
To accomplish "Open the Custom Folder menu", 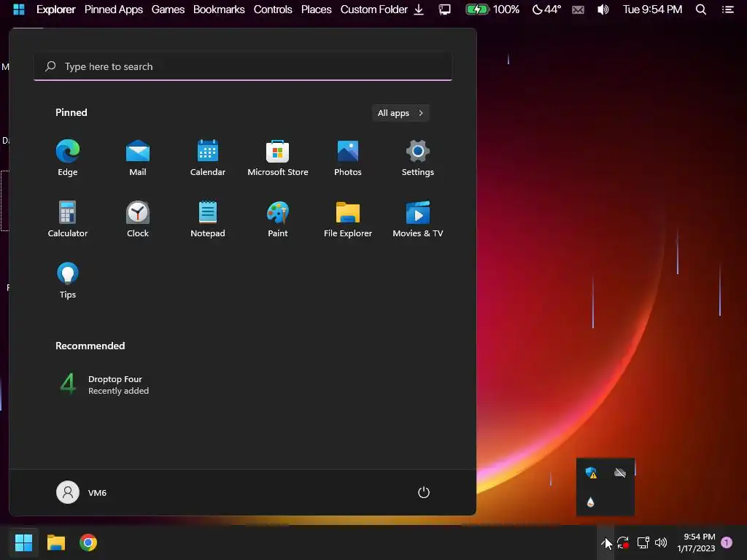I will click(x=374, y=9).
